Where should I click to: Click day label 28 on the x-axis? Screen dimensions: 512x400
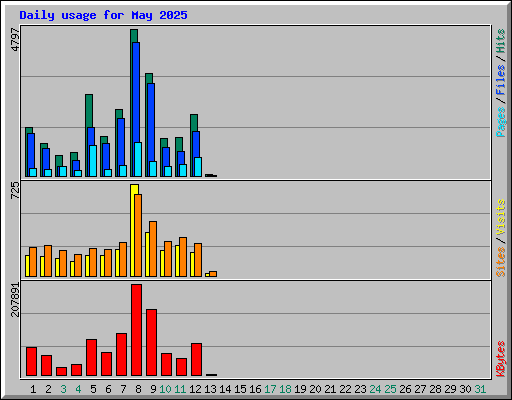(435, 389)
